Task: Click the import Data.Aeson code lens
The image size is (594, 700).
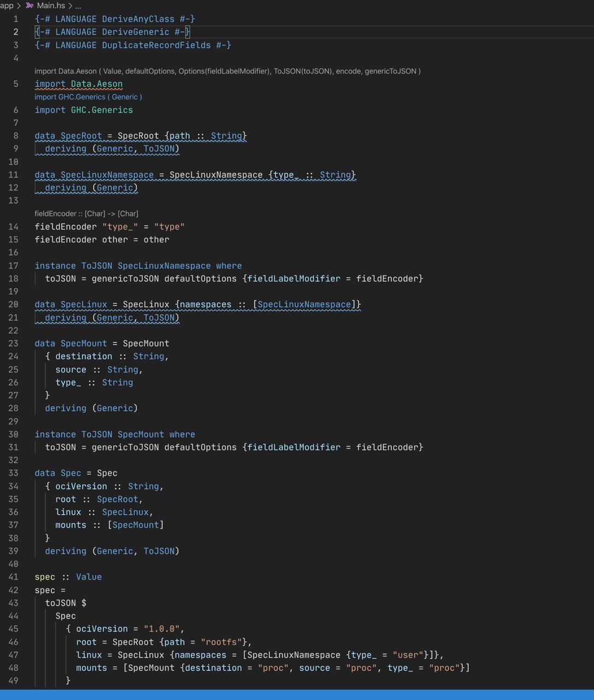Action: pos(227,71)
